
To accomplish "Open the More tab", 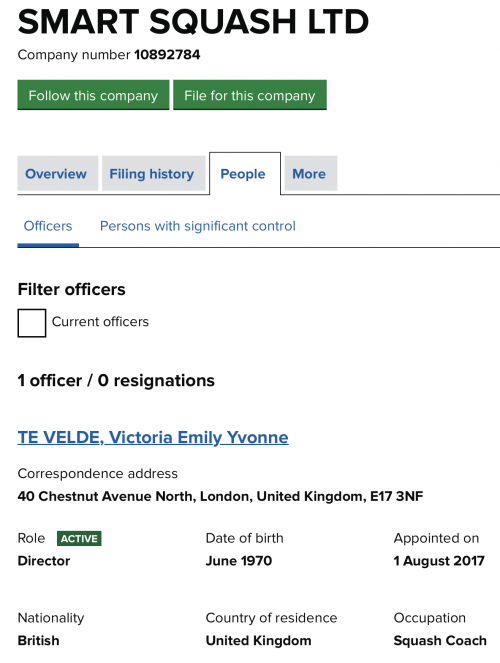I will click(x=311, y=173).
